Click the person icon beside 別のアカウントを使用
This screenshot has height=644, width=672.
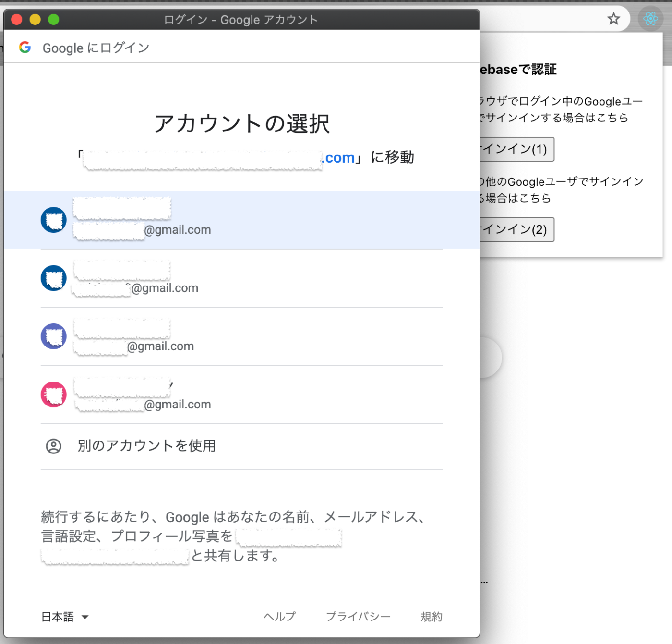[x=53, y=446]
